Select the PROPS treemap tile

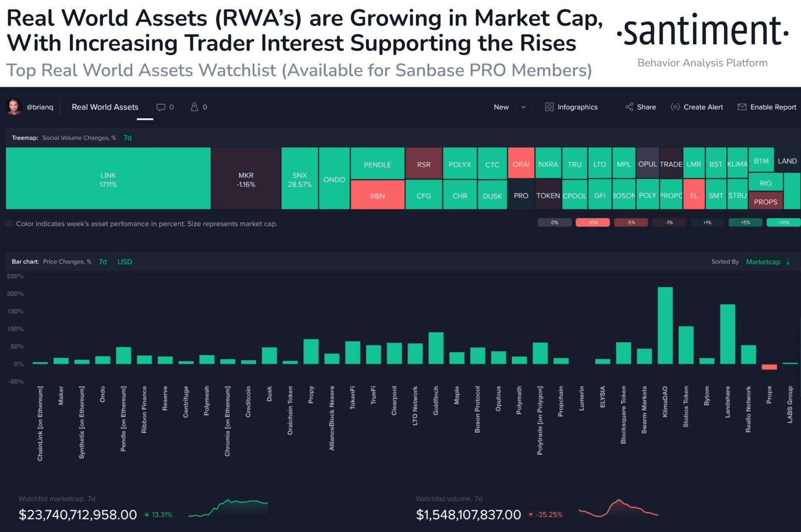click(x=766, y=201)
